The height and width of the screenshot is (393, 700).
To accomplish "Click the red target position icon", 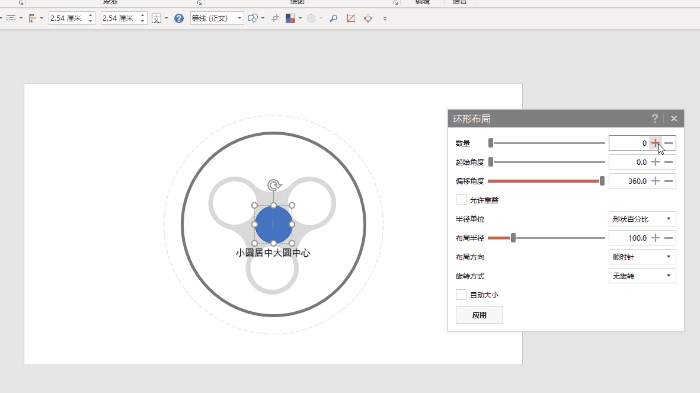I will click(368, 18).
